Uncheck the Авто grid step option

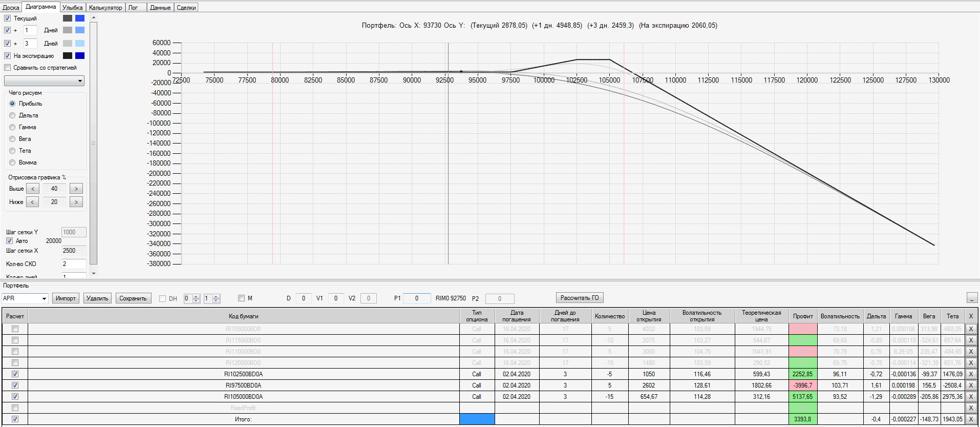(9, 241)
